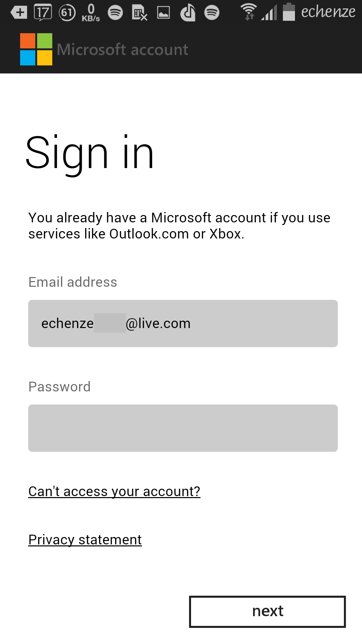Tap the 0 KB/s network speed indicator
This screenshot has height=644, width=362.
tap(91, 13)
